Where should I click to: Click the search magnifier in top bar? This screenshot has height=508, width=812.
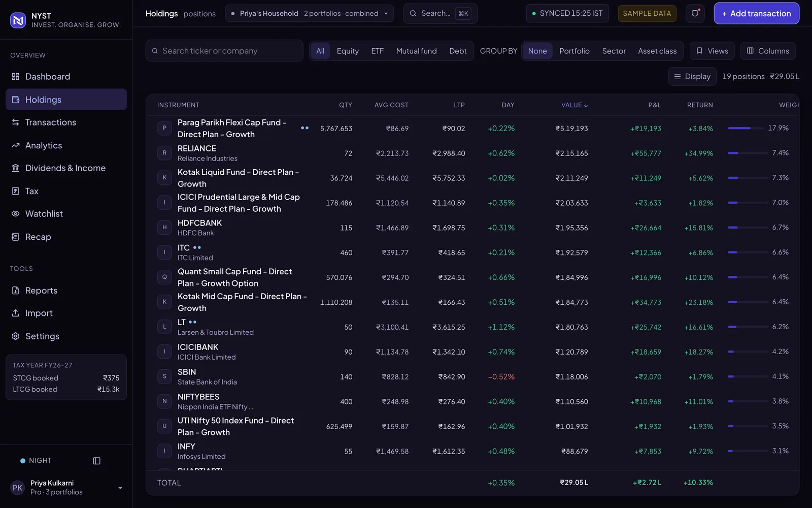(413, 13)
